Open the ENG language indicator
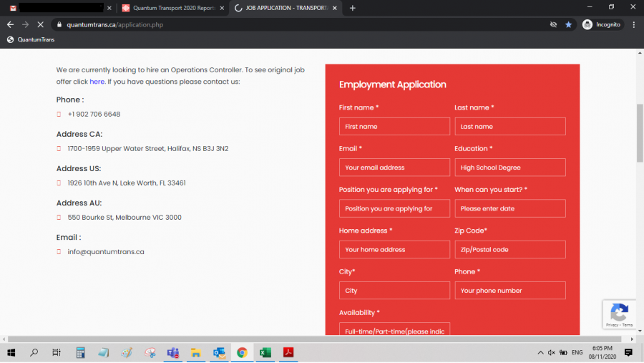This screenshot has height=363, width=644. [x=577, y=352]
